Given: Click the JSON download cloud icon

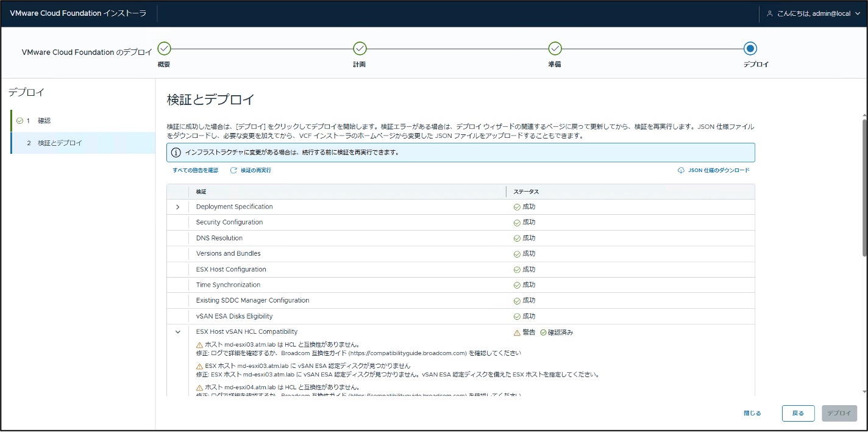Looking at the screenshot, I should [x=681, y=170].
